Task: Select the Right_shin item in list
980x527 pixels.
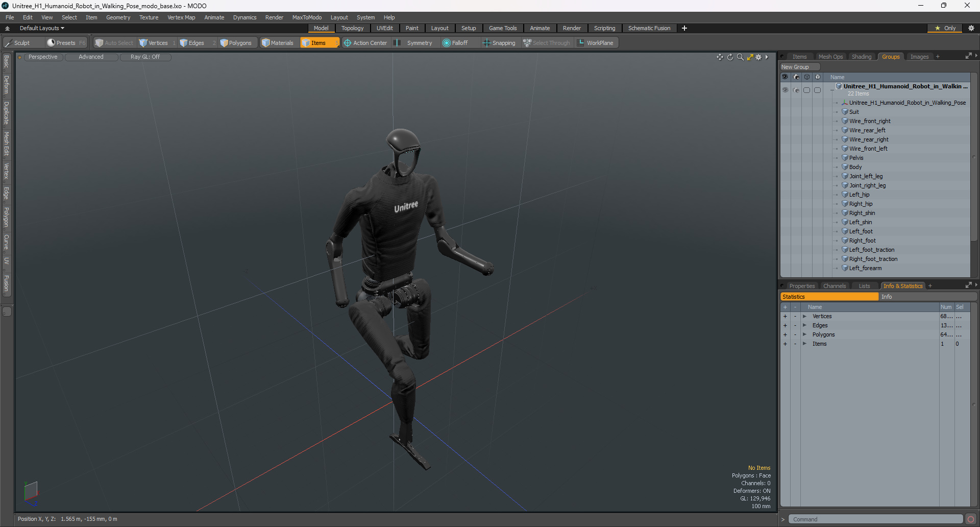Action: pos(862,213)
